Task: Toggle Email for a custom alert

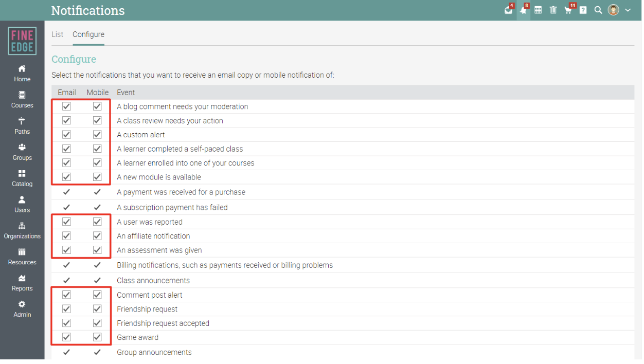Action: pyautogui.click(x=66, y=135)
